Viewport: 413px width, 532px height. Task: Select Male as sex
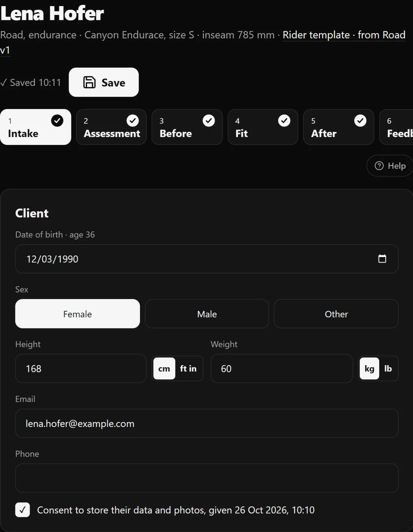pos(207,314)
